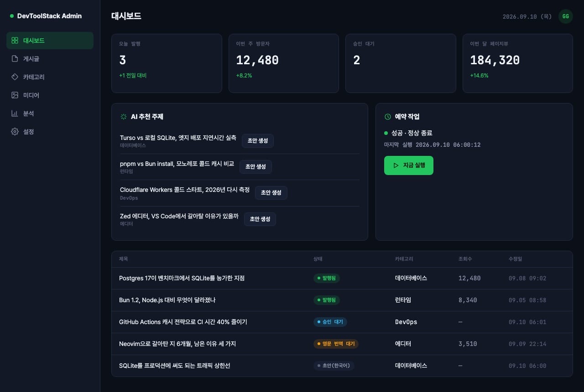This screenshot has width=584, height=392.
Task: Select the GitHub Actions 캐시 전략 post
Action: 183,322
